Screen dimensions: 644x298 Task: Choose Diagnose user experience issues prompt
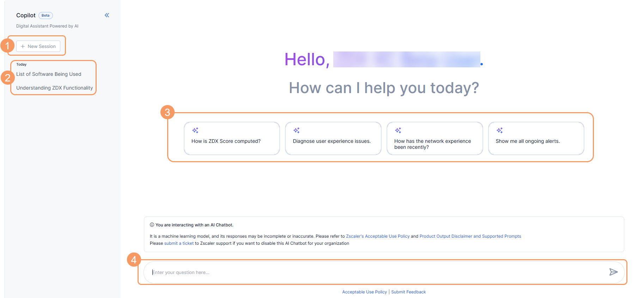[333, 138]
